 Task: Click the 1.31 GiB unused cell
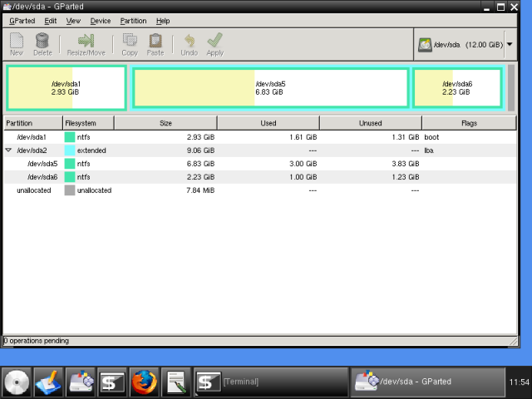coord(406,137)
